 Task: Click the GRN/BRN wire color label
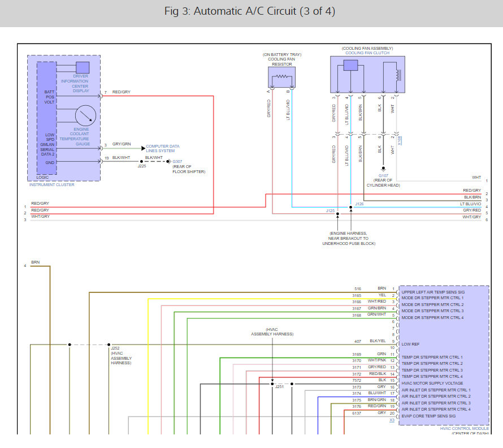pyautogui.click(x=377, y=308)
